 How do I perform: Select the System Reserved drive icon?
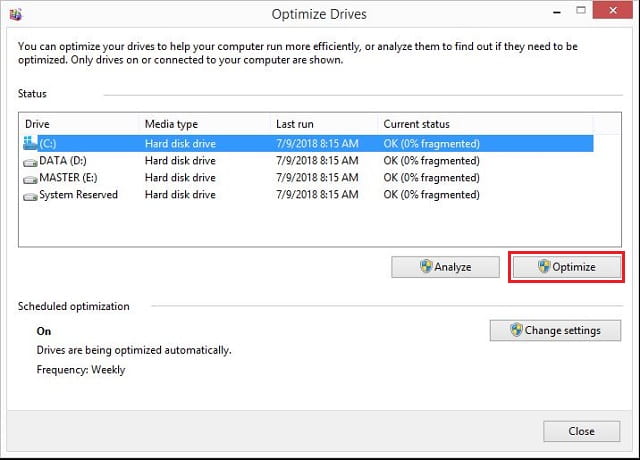click(30, 196)
